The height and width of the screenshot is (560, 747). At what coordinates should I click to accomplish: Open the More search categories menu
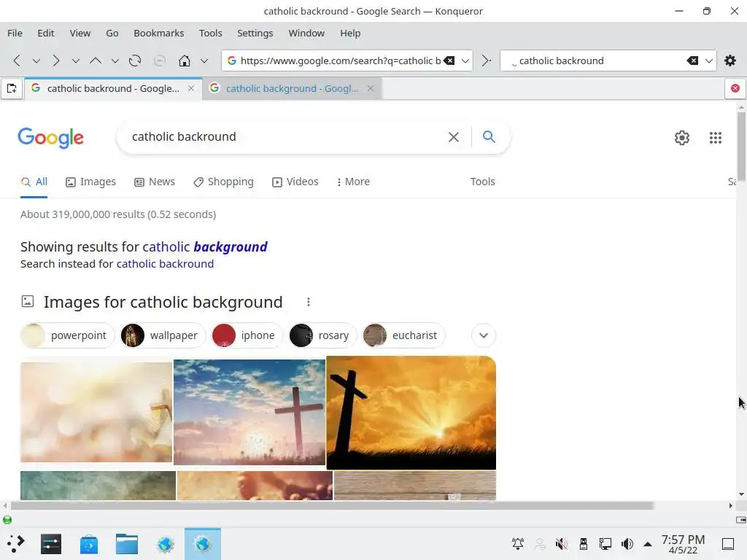click(353, 182)
